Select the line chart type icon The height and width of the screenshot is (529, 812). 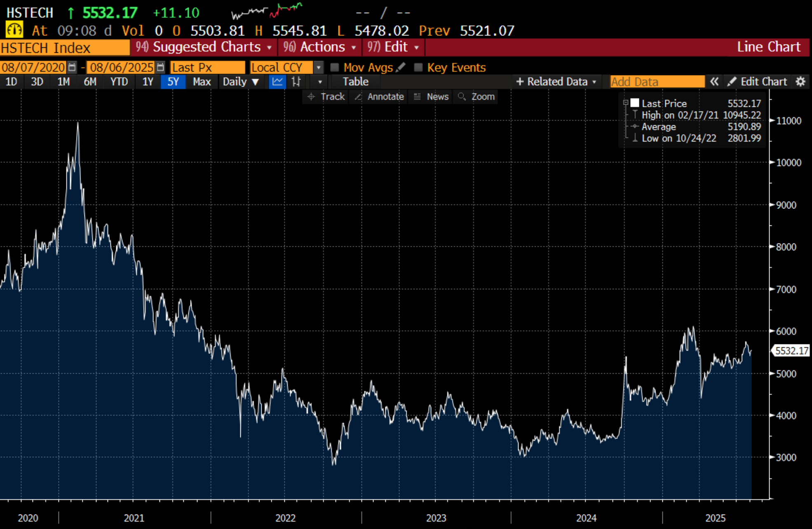coord(277,82)
